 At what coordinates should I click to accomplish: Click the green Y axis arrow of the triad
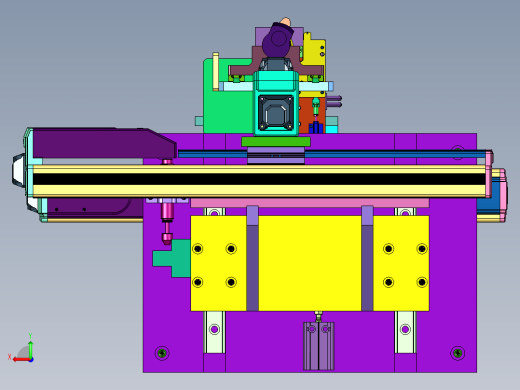(31, 349)
